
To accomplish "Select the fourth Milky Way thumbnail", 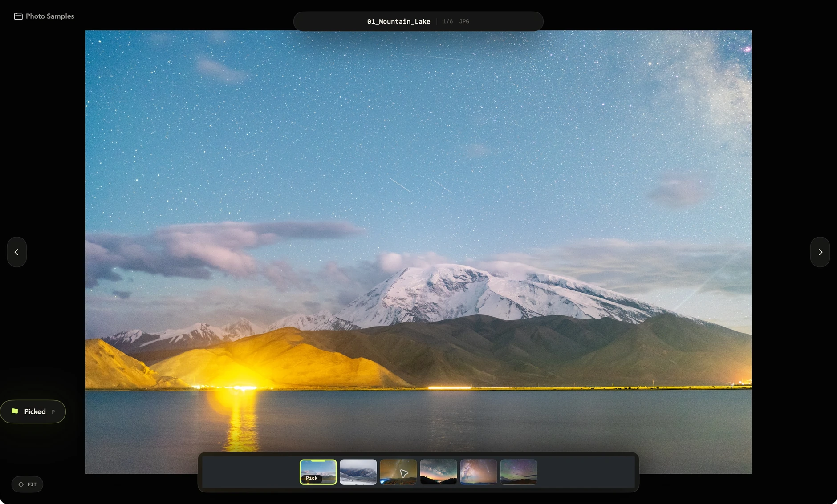I will click(439, 472).
